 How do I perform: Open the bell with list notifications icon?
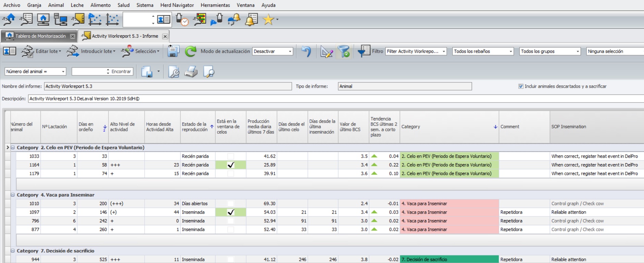[x=251, y=19]
